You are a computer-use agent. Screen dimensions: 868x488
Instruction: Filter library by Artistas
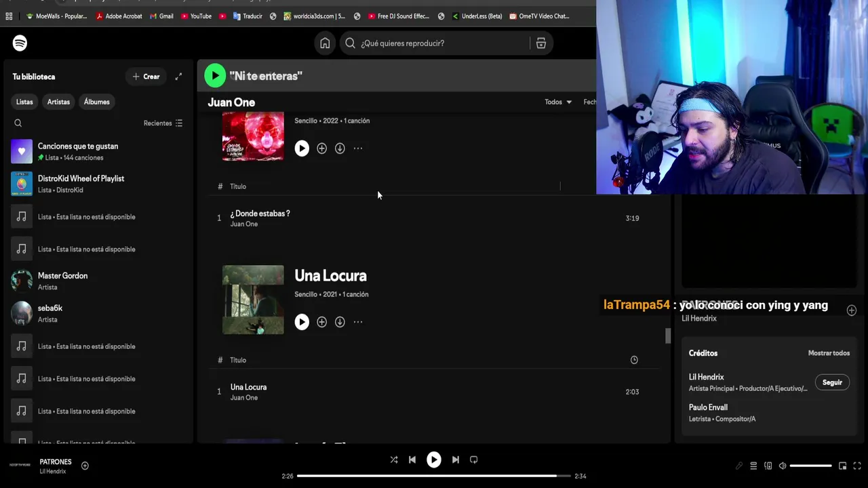tap(58, 102)
